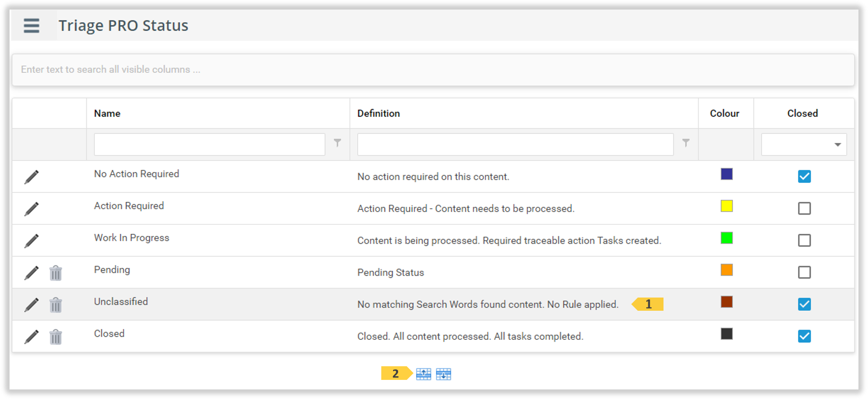Check Closed box for Action Required

click(x=804, y=208)
